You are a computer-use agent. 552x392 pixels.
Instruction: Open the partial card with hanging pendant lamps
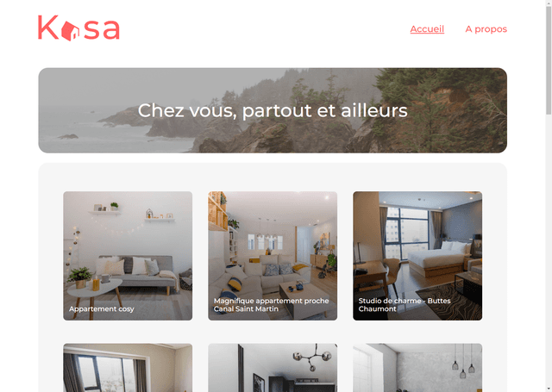417,368
